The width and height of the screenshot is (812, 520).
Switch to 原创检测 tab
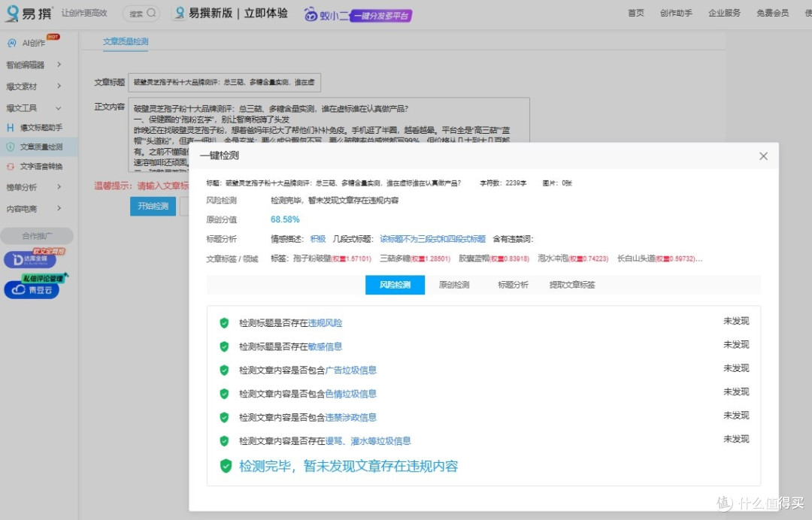click(x=453, y=285)
